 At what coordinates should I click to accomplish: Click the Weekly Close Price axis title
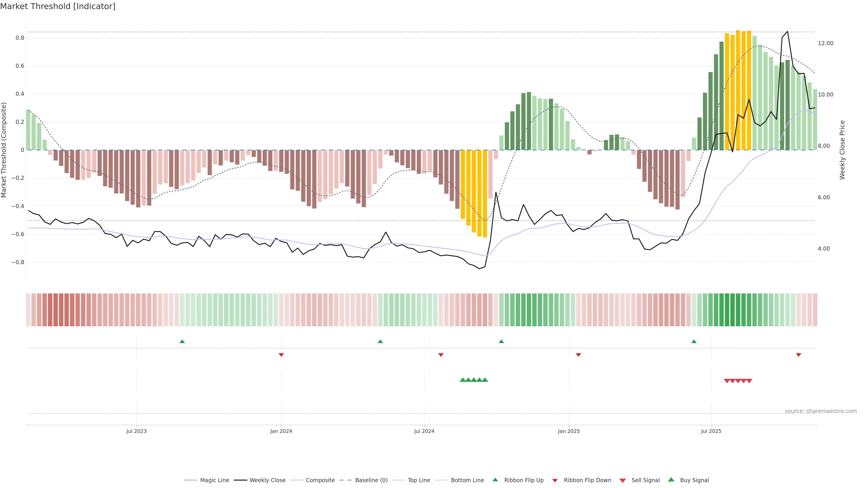click(x=842, y=150)
